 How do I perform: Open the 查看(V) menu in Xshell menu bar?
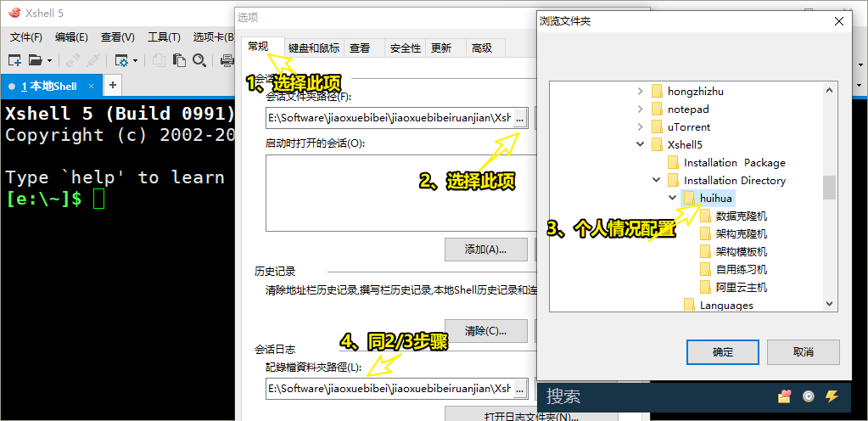[x=117, y=37]
